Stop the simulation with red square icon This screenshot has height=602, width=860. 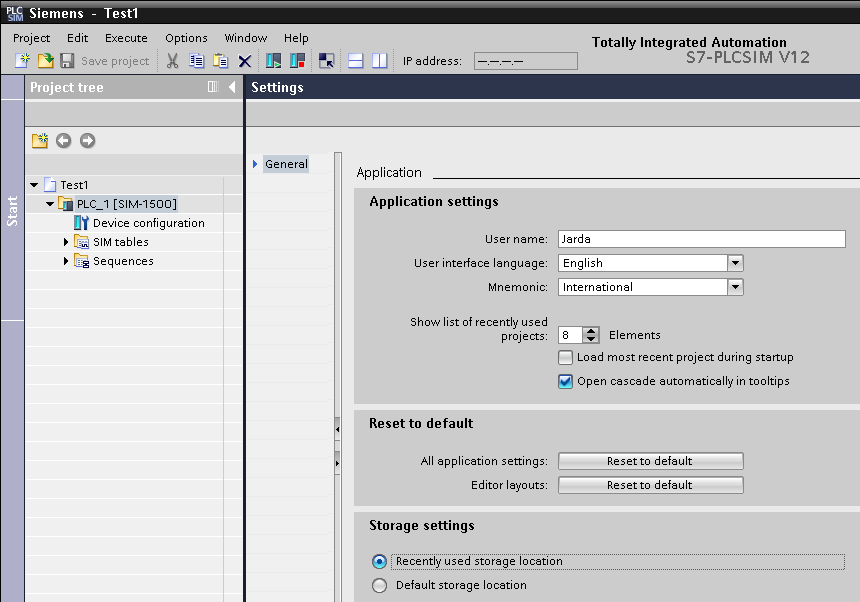point(297,60)
